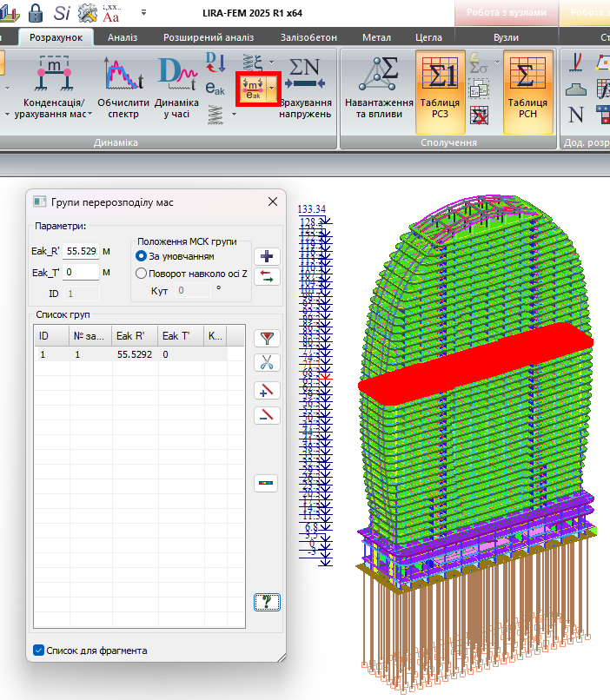Click the scissors icon beside the group list
This screenshot has width=610, height=700.
tap(267, 363)
